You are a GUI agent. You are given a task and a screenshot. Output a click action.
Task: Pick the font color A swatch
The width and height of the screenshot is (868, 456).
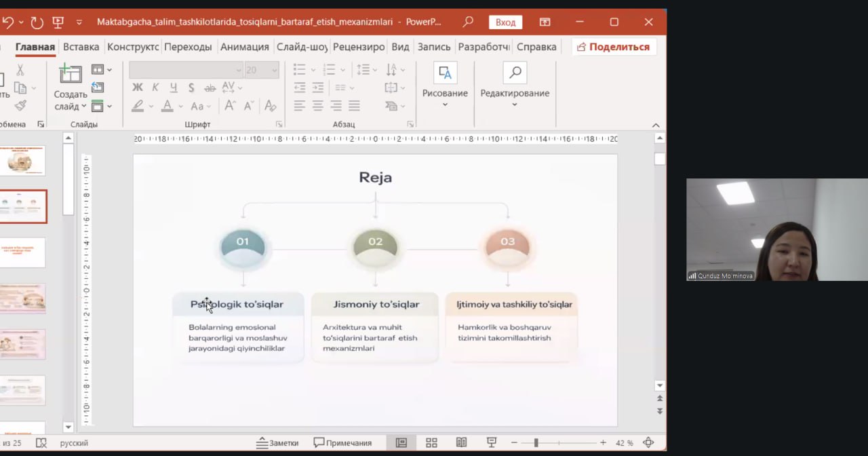pos(167,106)
